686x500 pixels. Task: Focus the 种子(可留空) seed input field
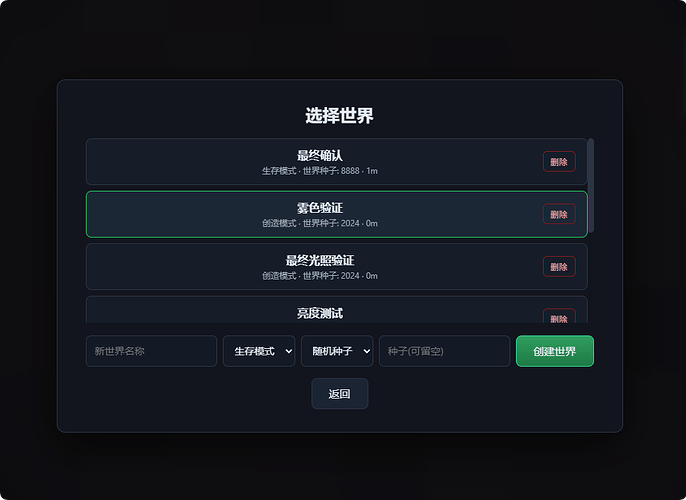click(x=444, y=351)
